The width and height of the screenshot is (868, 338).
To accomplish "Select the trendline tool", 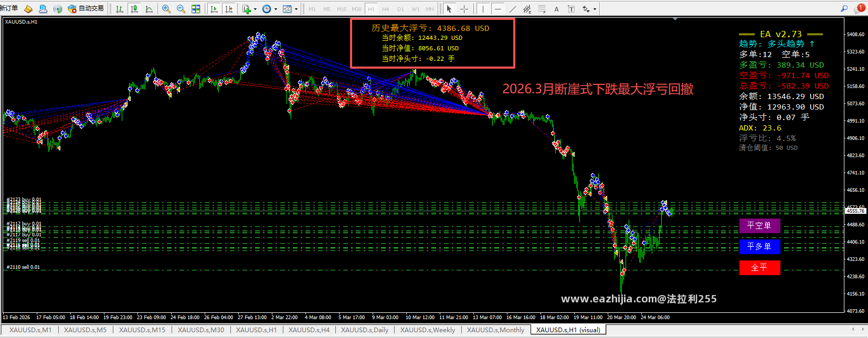I will click(512, 9).
